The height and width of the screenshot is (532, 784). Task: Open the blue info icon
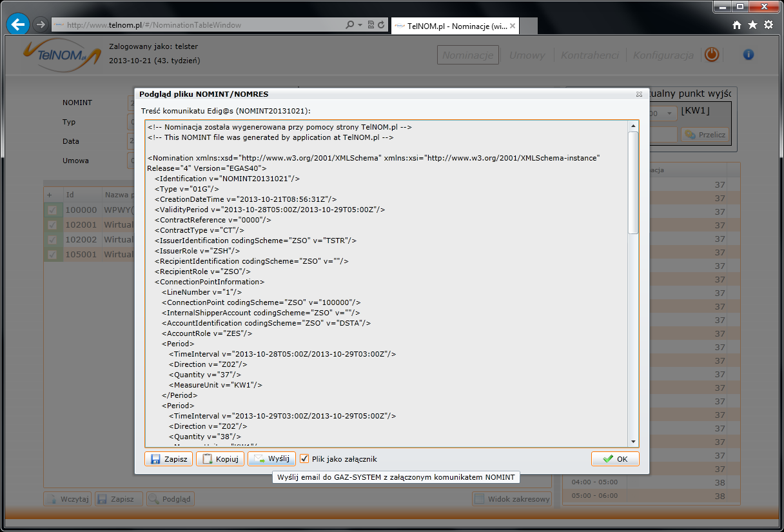pyautogui.click(x=749, y=55)
